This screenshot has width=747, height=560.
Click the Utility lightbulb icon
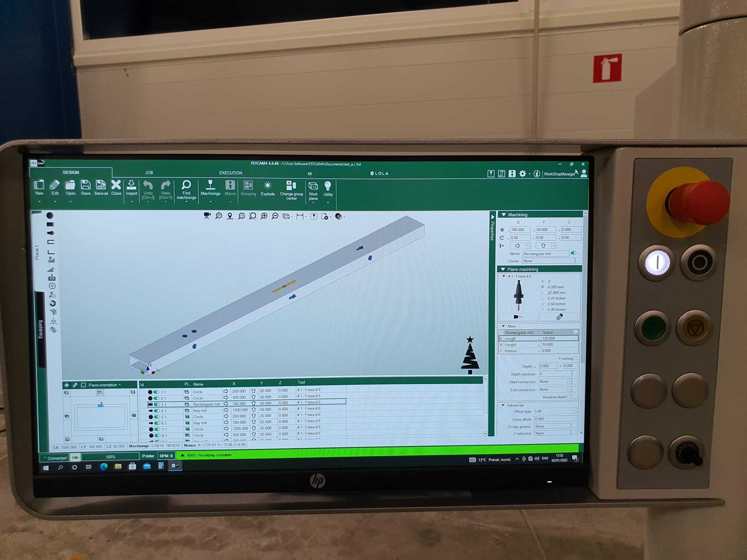click(328, 186)
